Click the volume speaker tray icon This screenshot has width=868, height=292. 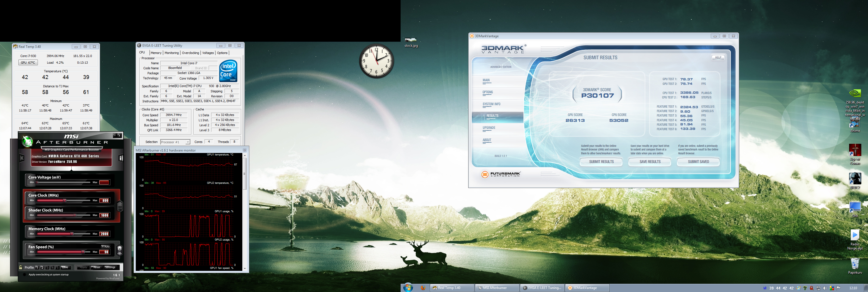[x=825, y=288]
